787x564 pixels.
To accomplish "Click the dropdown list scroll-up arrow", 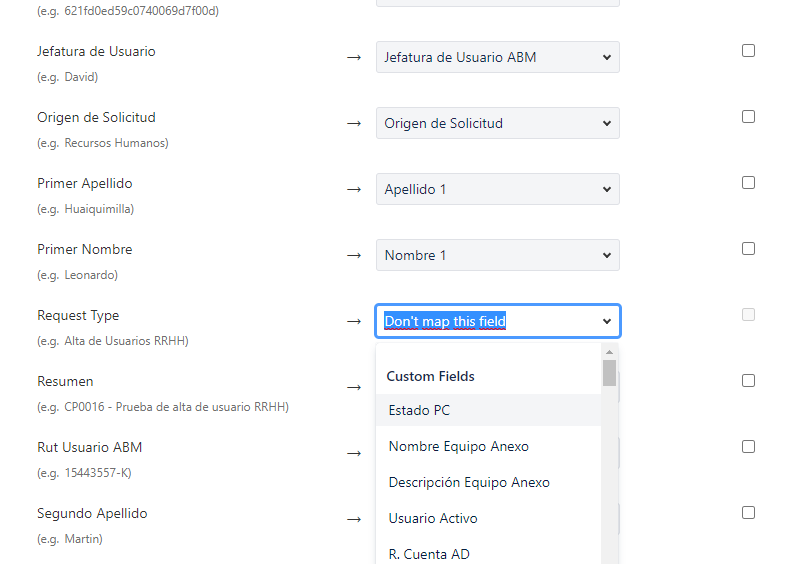I will 609,352.
